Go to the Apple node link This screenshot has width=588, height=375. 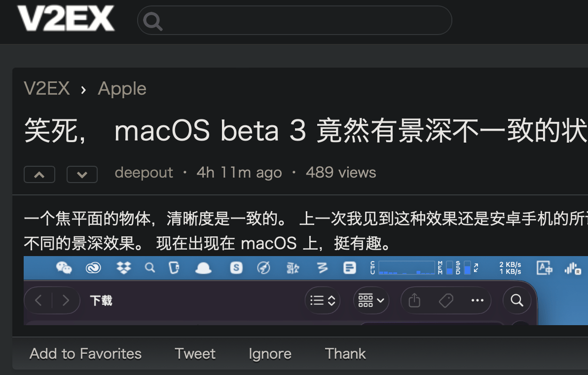(122, 89)
